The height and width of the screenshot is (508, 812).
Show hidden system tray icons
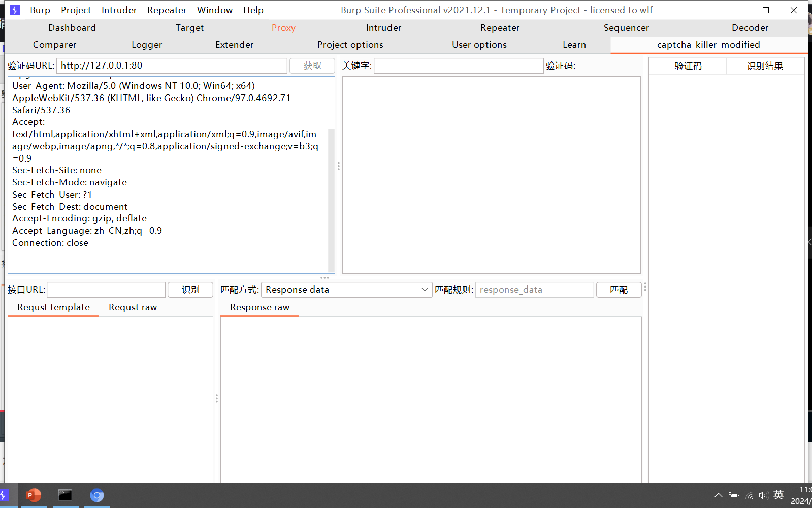click(718, 495)
